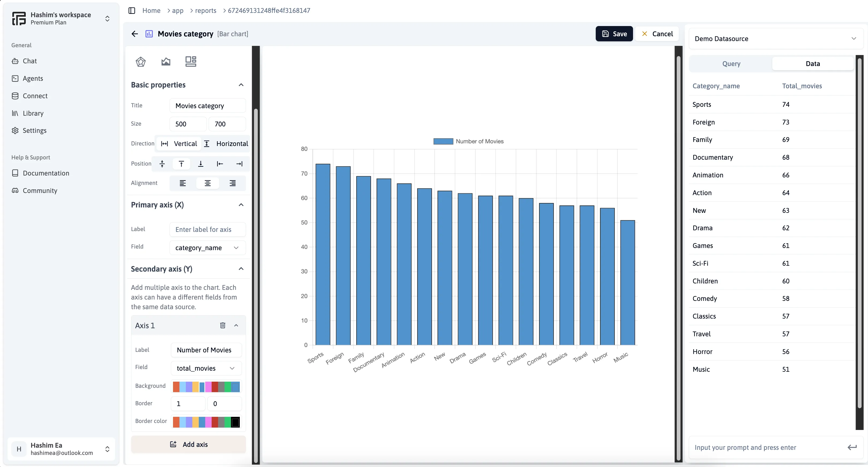Align title right
Screen dimensions: 868x467
tap(233, 183)
